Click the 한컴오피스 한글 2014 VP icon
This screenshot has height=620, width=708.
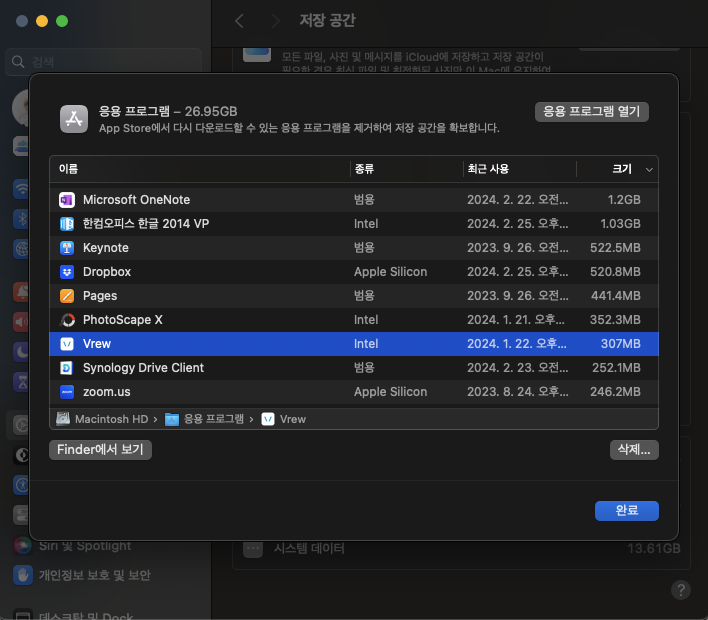coord(67,224)
